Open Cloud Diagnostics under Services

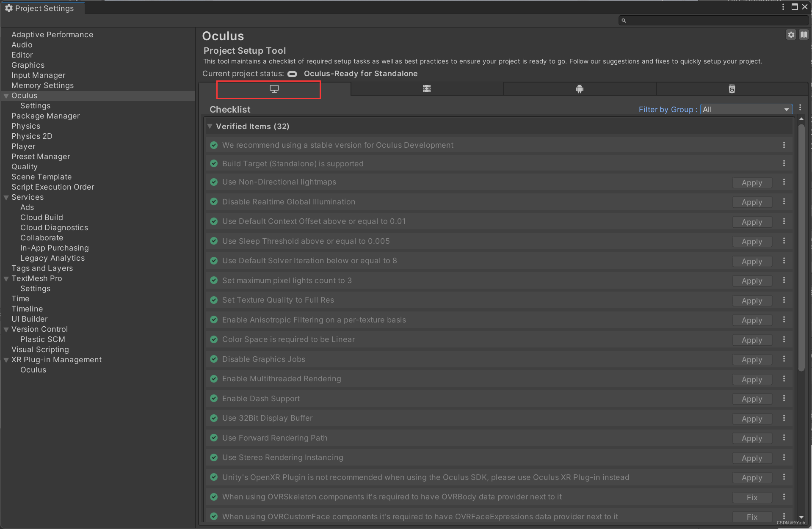[54, 228]
